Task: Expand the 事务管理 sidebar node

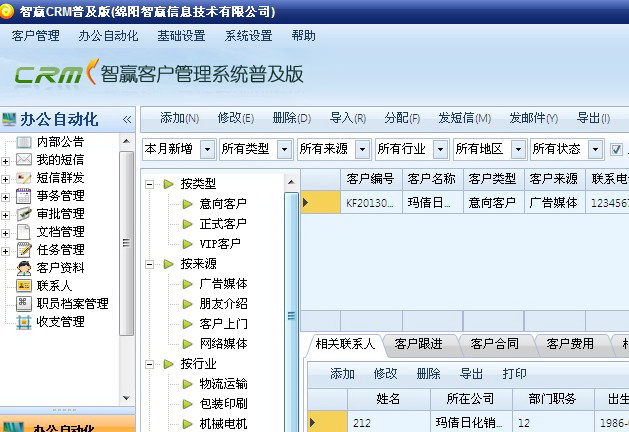Action: click(x=5, y=197)
